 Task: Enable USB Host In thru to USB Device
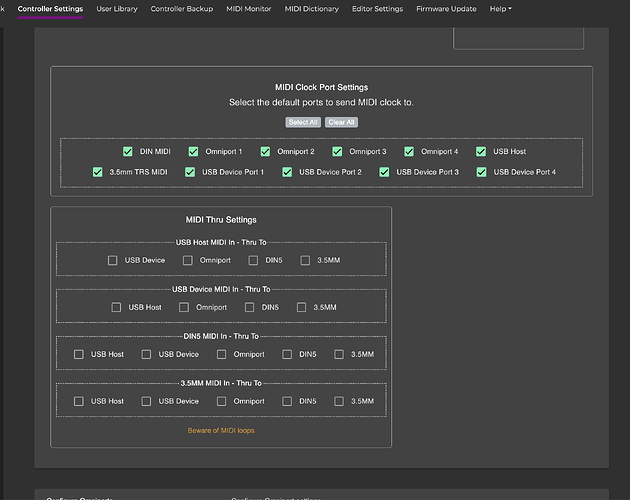click(x=113, y=260)
